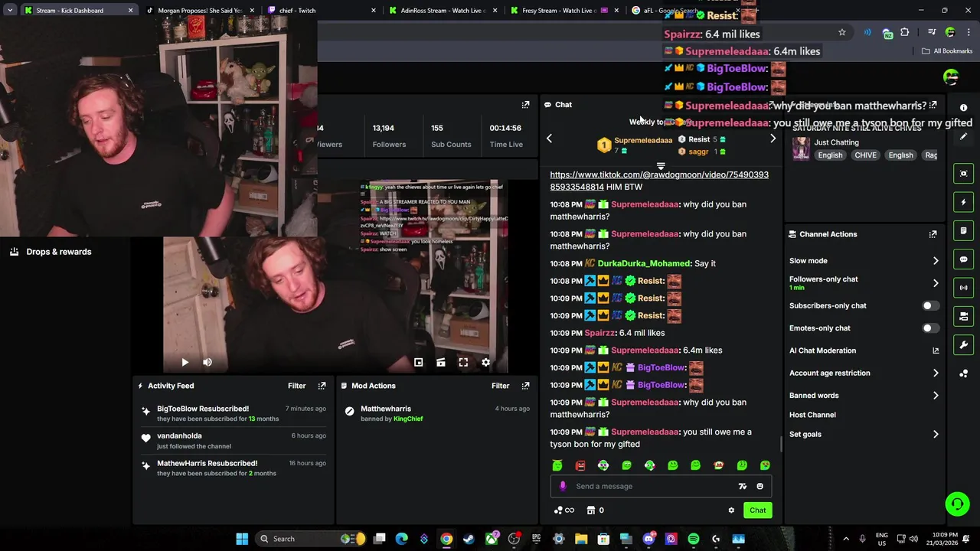Expand Slow mode options
This screenshot has width=980, height=551.
click(x=936, y=261)
